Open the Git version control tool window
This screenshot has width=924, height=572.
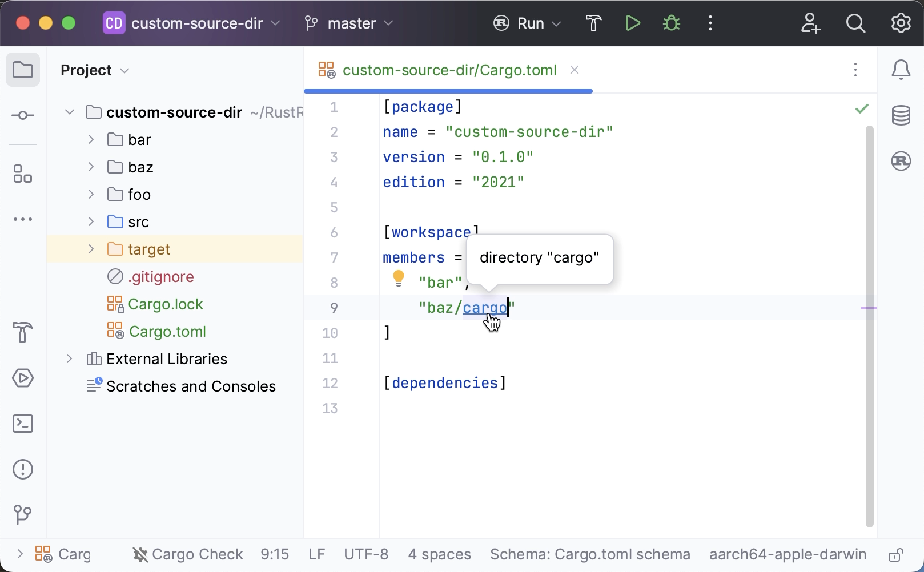point(23,515)
